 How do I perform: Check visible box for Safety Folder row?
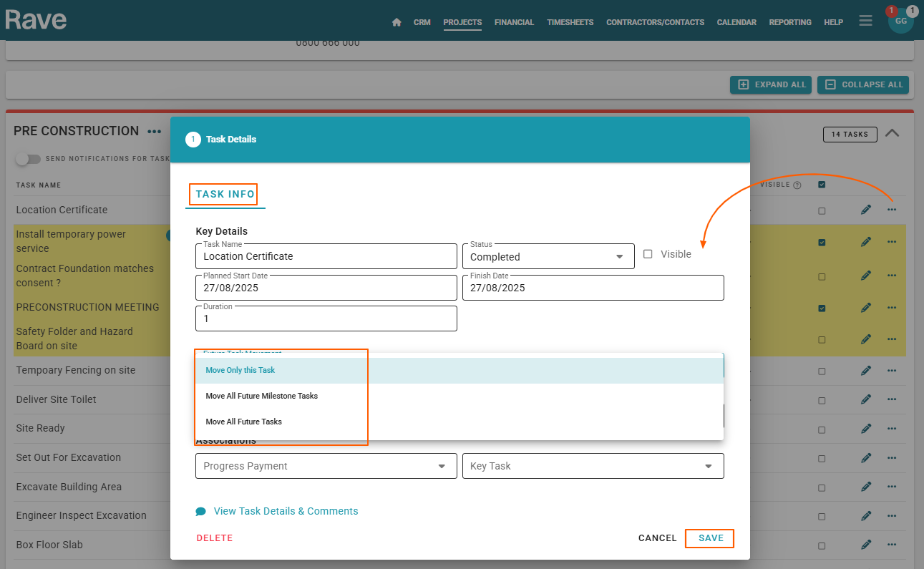coord(822,340)
